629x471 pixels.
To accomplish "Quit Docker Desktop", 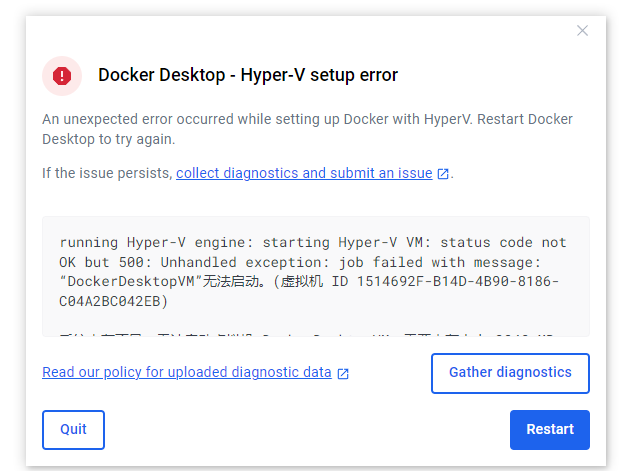I will click(x=73, y=429).
